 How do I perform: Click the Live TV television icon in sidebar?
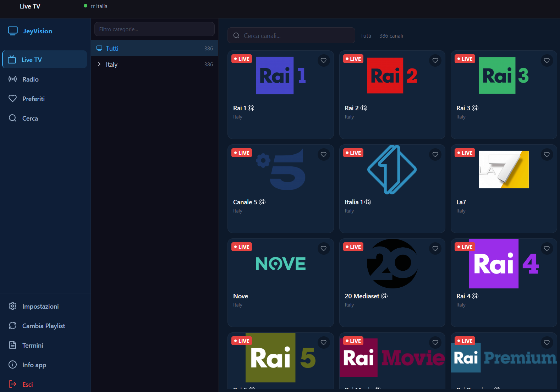tap(12, 60)
